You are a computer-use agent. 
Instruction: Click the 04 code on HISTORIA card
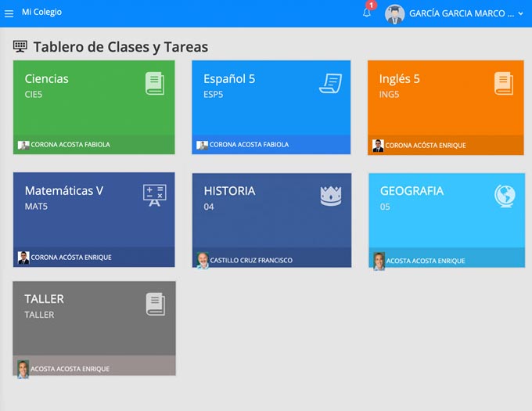pos(209,207)
